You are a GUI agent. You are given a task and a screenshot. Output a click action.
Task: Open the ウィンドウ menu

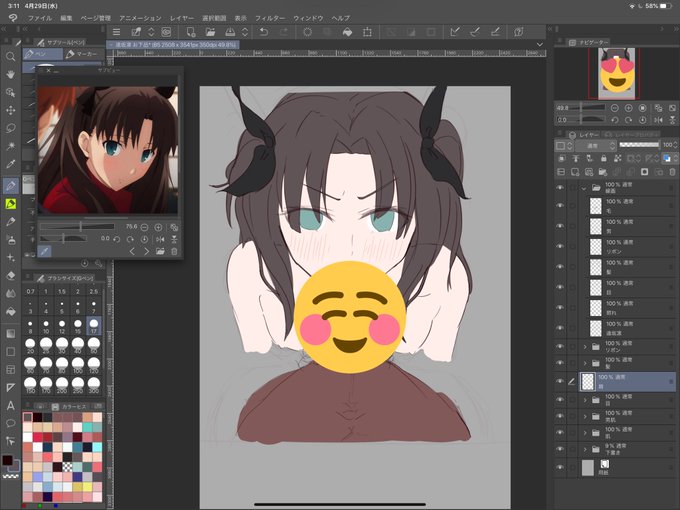308,18
